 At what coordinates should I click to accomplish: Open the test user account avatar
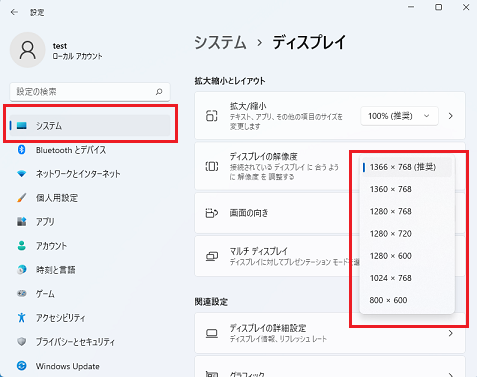click(x=28, y=50)
